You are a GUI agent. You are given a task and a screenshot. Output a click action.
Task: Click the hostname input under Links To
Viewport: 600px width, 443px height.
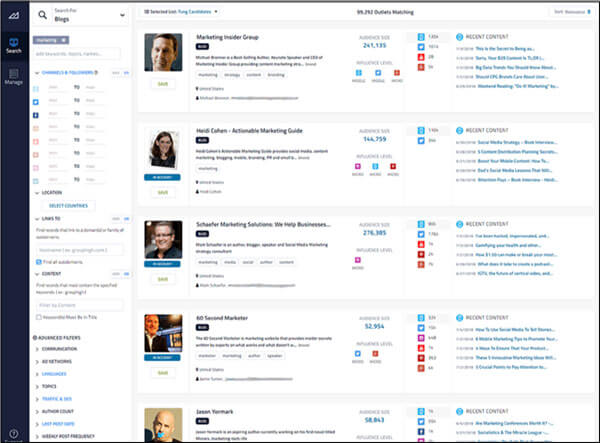[x=80, y=250]
